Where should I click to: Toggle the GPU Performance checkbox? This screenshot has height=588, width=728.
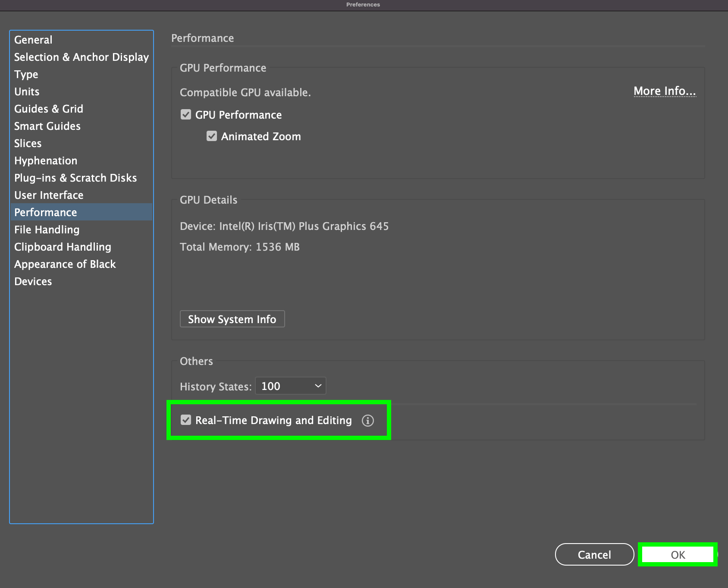tap(186, 115)
